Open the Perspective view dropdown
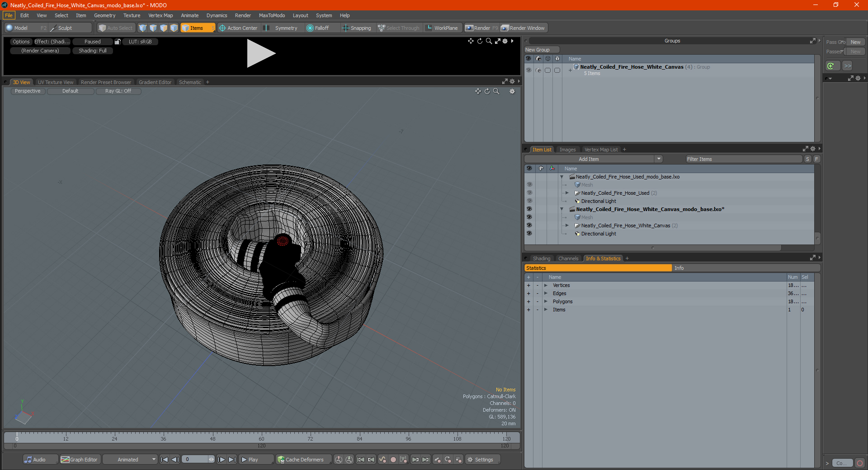This screenshot has width=868, height=470. click(28, 91)
